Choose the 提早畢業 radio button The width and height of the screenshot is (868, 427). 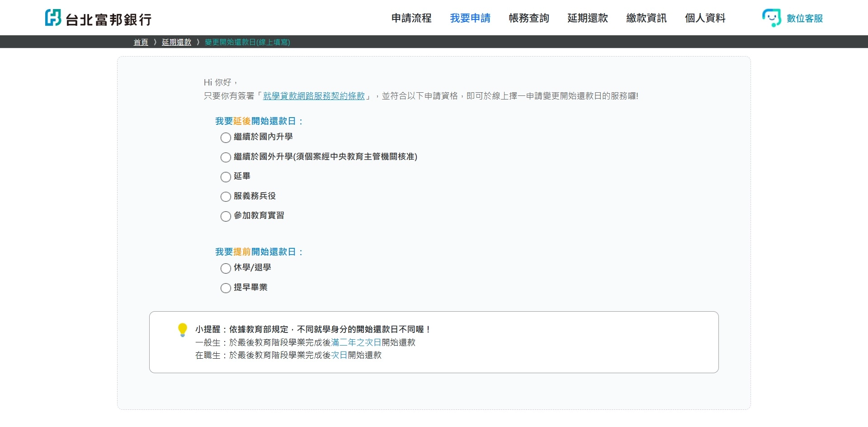pos(226,288)
